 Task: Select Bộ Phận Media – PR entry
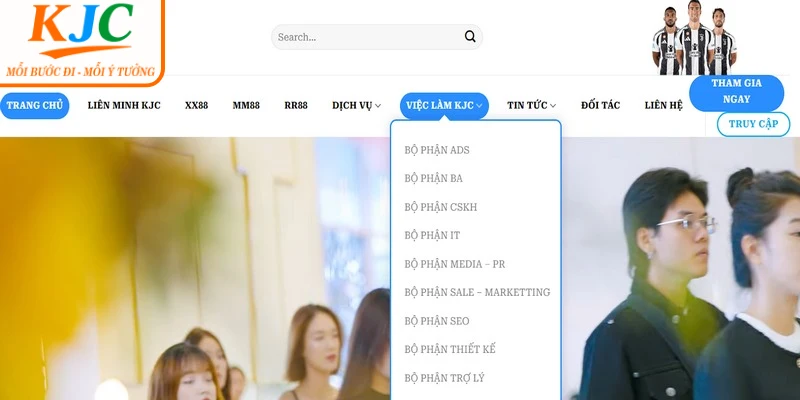click(x=455, y=264)
